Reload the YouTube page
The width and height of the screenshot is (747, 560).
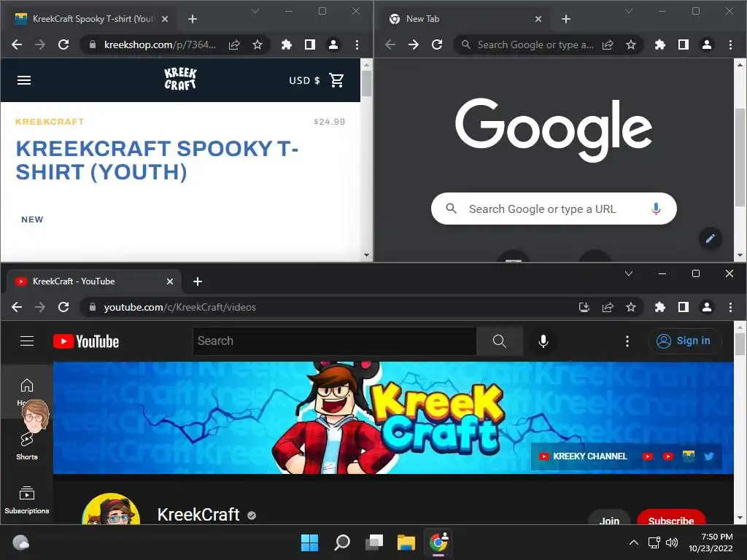63,307
